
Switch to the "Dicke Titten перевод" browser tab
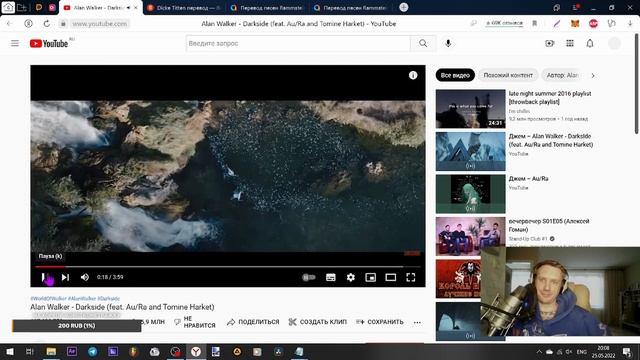point(184,8)
